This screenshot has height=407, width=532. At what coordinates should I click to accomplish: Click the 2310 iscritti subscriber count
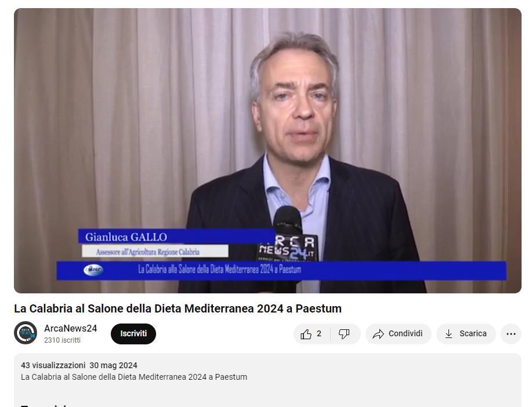(x=62, y=340)
